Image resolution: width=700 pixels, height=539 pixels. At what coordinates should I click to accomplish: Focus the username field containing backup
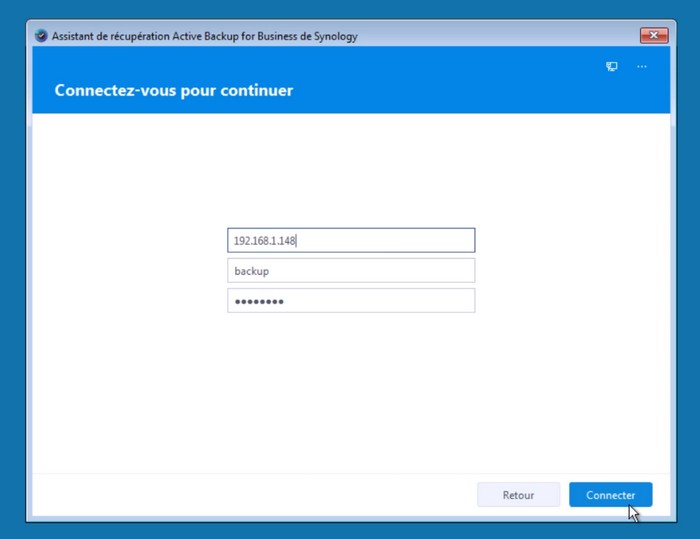click(x=351, y=271)
